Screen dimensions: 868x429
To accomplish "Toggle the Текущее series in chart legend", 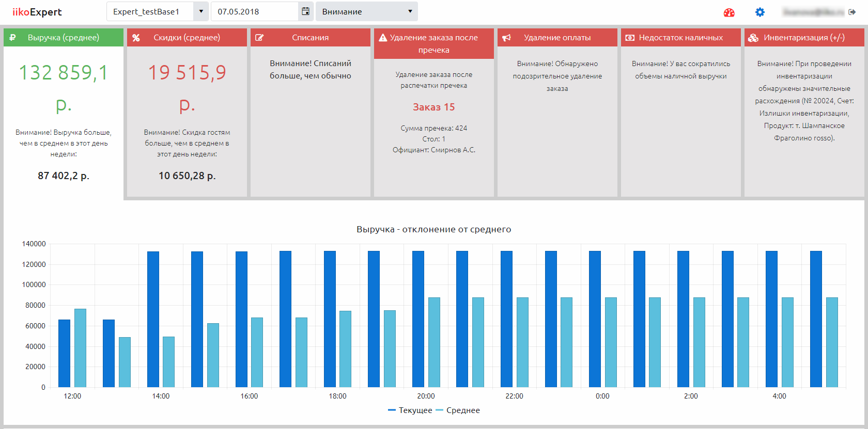I will (410, 410).
